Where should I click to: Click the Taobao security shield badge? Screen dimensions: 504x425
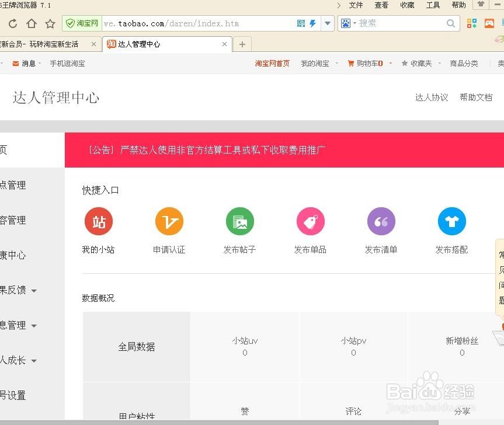pyautogui.click(x=82, y=23)
